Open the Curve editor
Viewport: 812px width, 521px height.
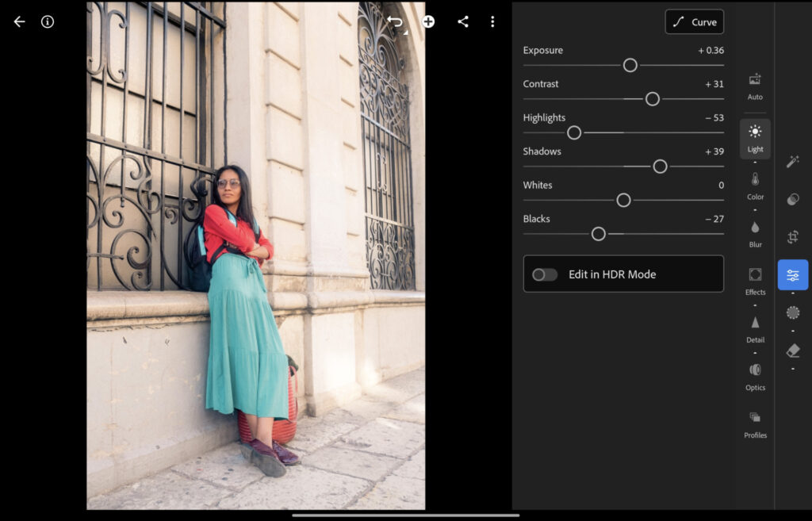tap(694, 21)
